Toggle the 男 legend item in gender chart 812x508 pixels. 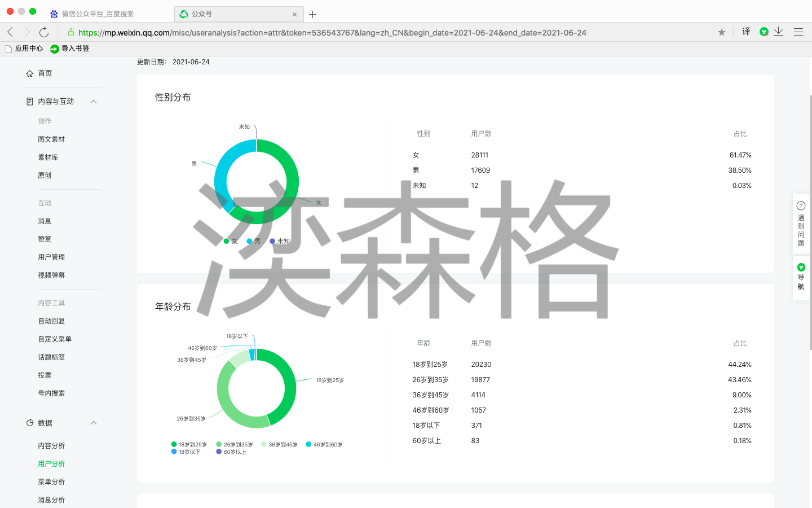click(x=254, y=241)
